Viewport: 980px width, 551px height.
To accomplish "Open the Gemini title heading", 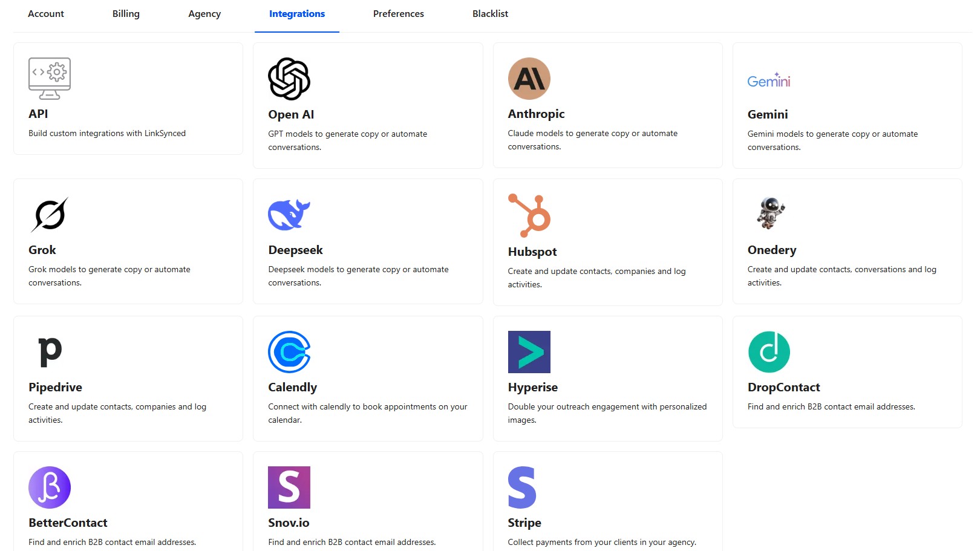I will (768, 114).
